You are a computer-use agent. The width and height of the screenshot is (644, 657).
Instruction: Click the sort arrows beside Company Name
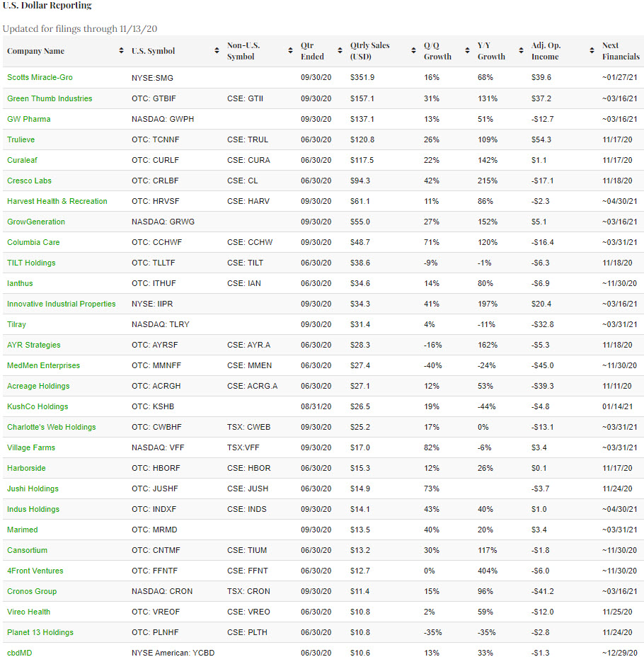(122, 51)
